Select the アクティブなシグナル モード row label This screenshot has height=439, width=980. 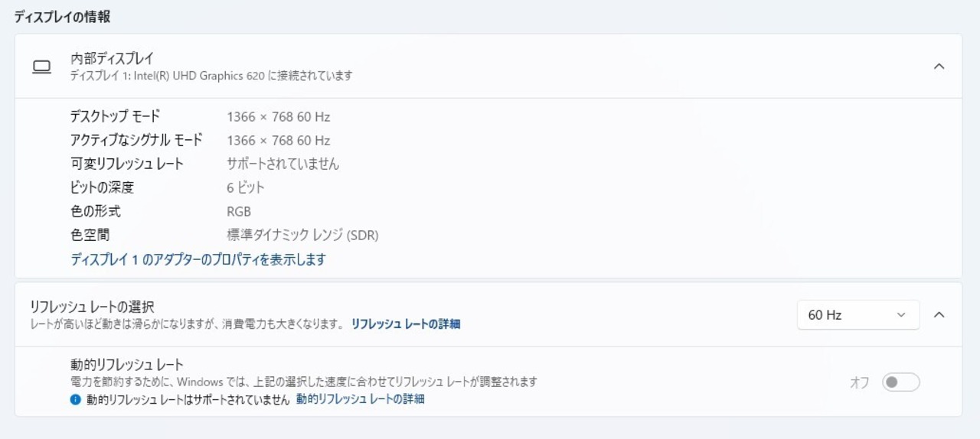tap(136, 140)
